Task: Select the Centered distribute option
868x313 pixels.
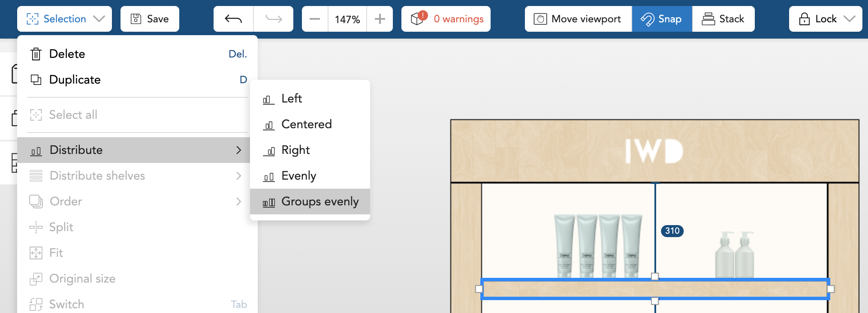Action: [310, 124]
